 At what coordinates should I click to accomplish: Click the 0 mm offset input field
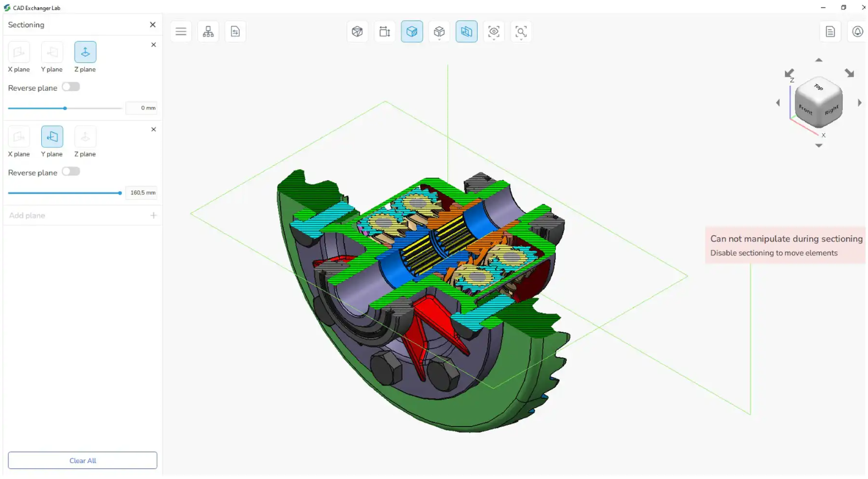tap(142, 108)
